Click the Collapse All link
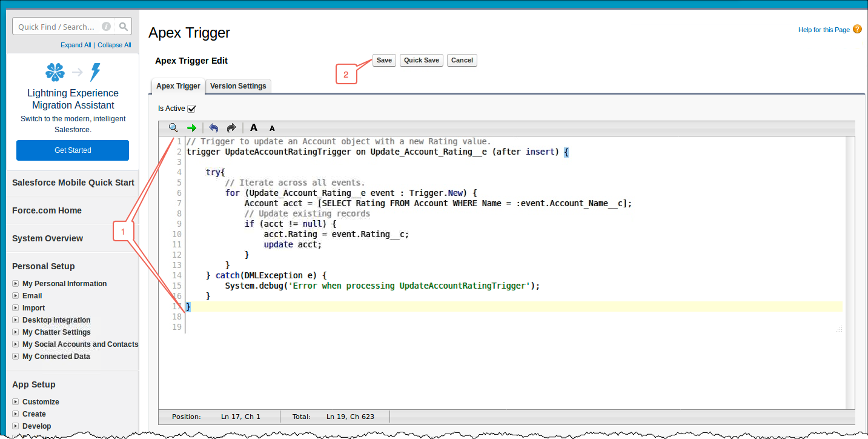This screenshot has width=868, height=439. 114,45
